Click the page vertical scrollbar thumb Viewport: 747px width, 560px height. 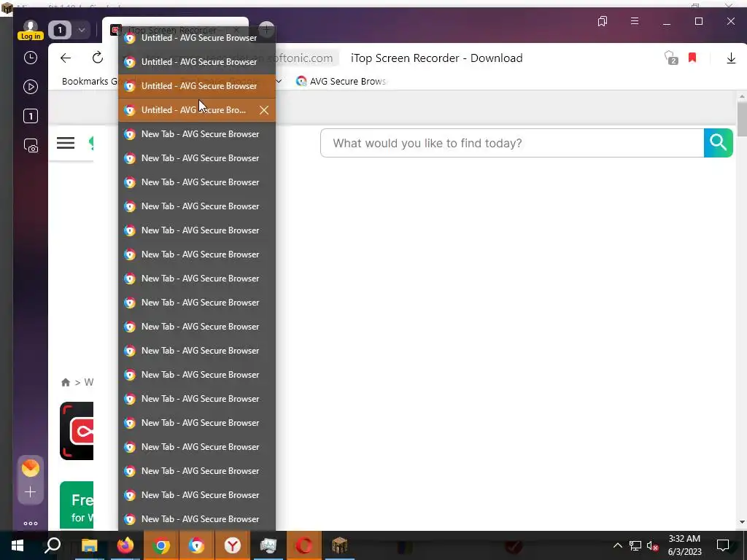[741, 119]
